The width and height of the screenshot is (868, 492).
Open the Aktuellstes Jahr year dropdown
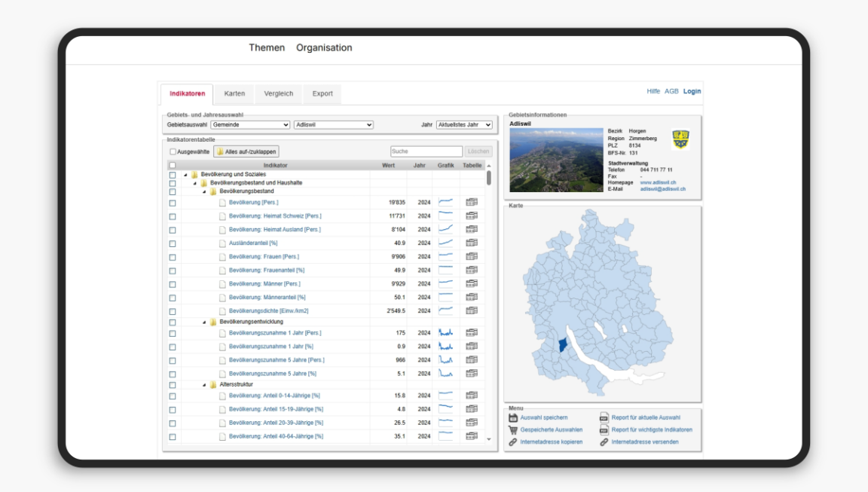[464, 125]
